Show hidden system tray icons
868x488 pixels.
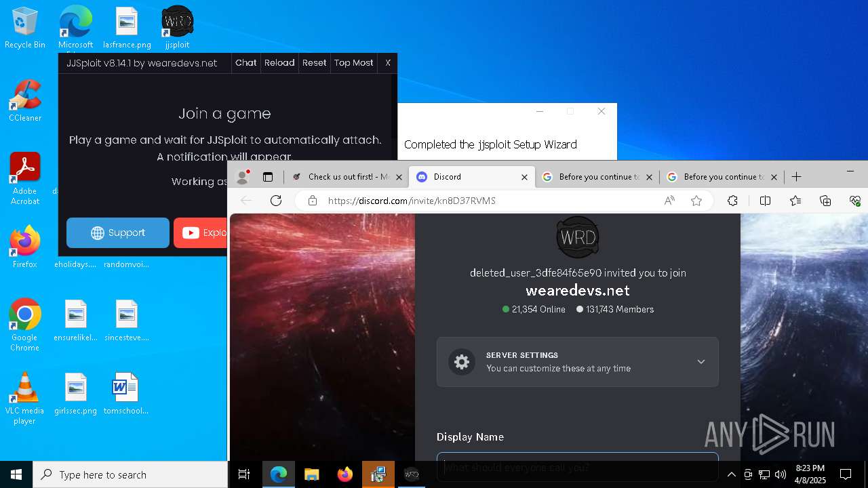pyautogui.click(x=731, y=474)
